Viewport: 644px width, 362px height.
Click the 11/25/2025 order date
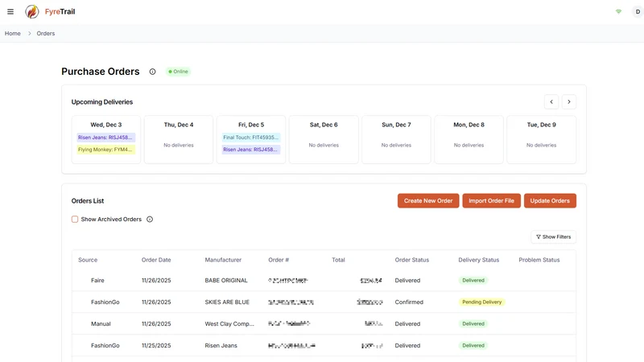[x=156, y=346]
